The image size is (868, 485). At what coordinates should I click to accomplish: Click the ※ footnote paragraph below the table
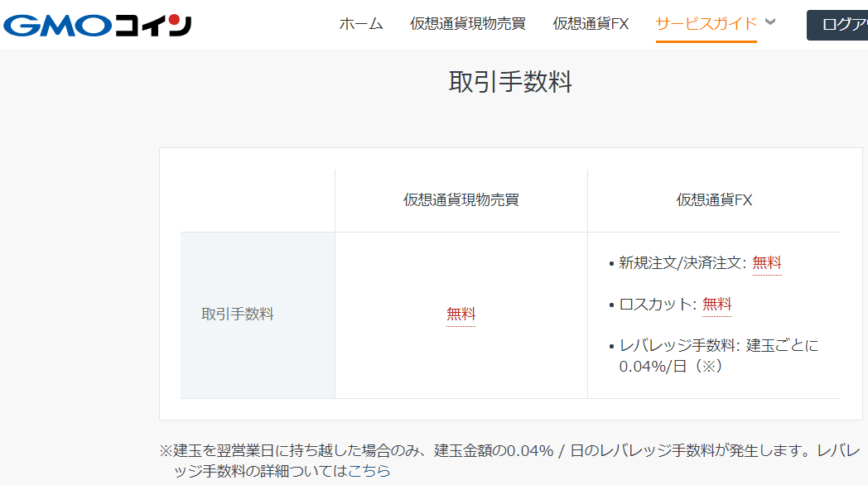[x=509, y=452]
